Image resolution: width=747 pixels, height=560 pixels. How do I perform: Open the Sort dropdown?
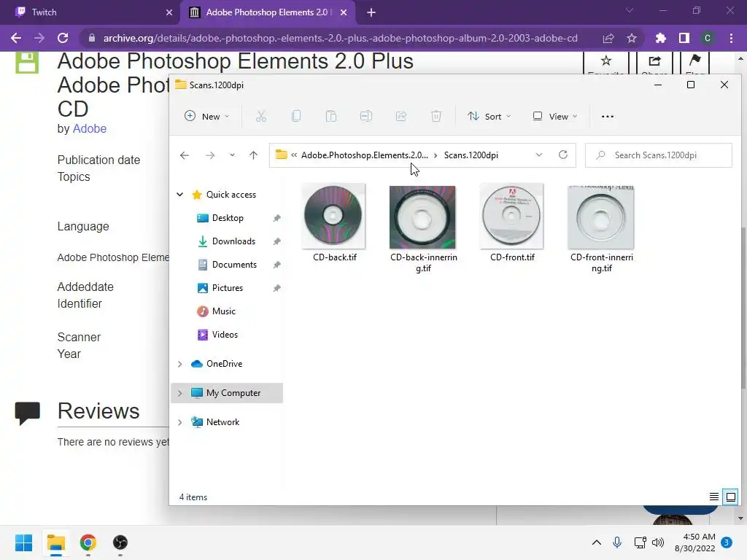[489, 116]
